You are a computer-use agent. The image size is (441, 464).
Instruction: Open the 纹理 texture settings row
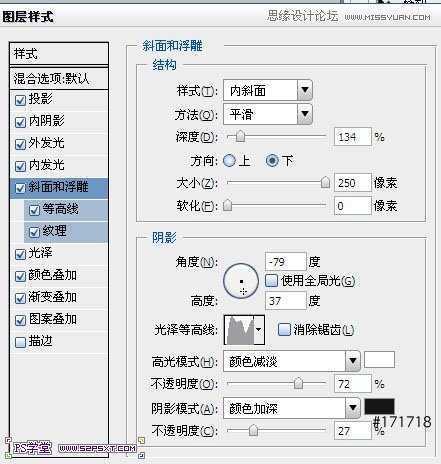coord(66,232)
